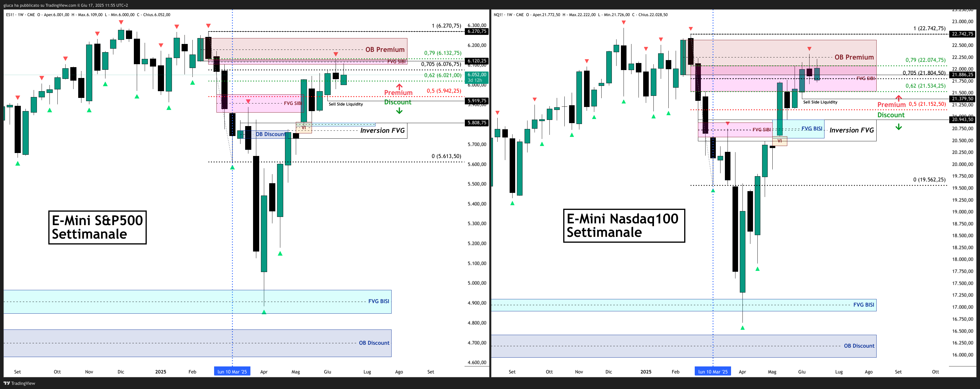Select the Inversion FVG label on the Nasdaq100 chart
980x389 pixels.
click(x=852, y=130)
